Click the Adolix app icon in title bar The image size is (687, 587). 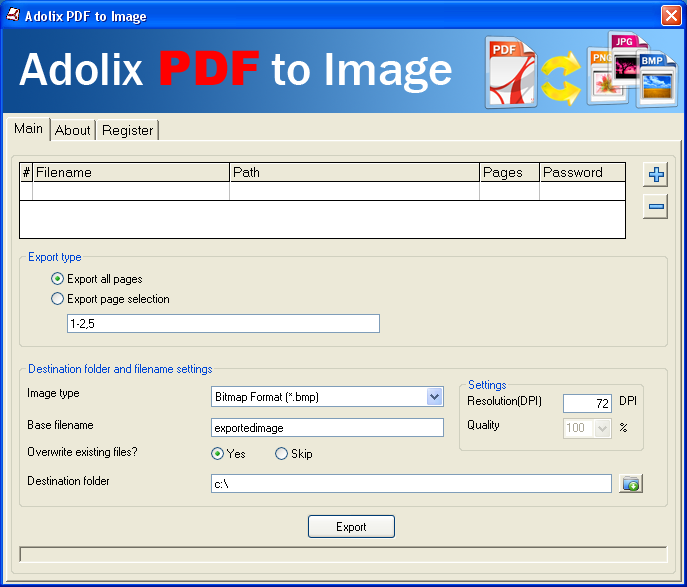(x=13, y=15)
